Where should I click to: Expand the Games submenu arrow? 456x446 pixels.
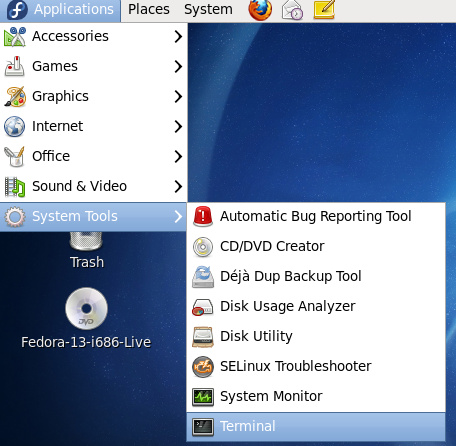(178, 66)
